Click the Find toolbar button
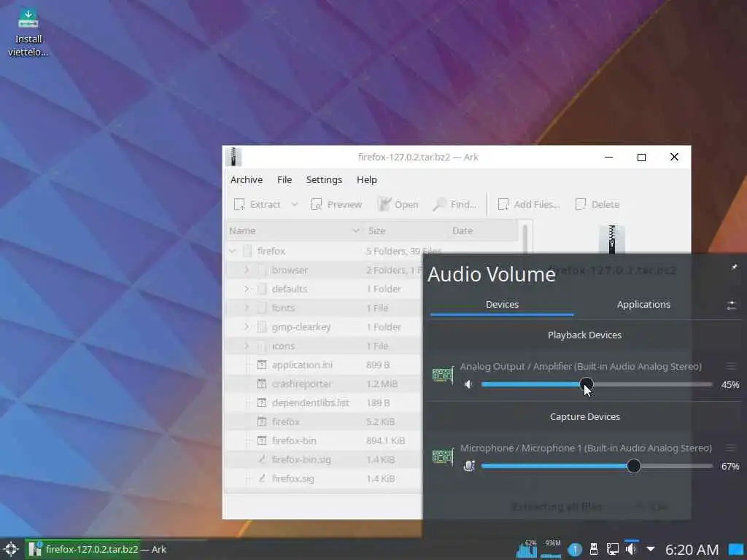The height and width of the screenshot is (560, 747). [x=455, y=204]
